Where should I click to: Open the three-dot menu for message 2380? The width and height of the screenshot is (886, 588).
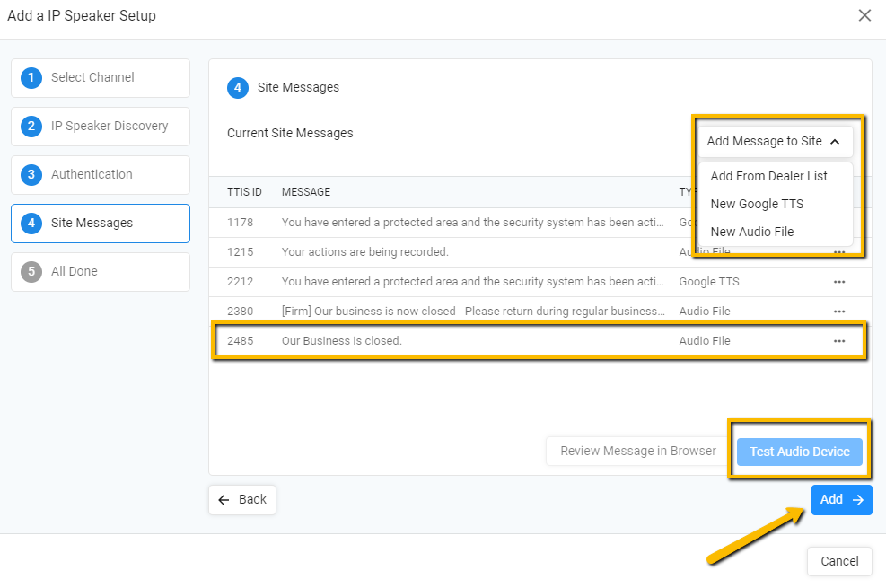click(x=838, y=312)
